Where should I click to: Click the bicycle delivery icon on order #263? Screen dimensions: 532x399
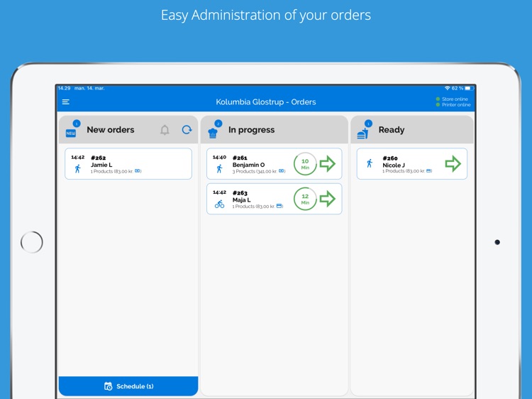click(219, 204)
